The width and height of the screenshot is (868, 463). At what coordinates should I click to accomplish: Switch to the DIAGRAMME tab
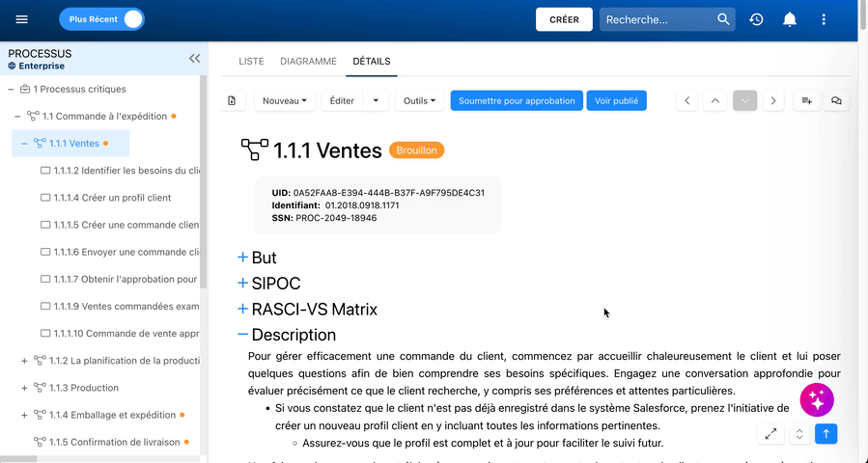click(x=308, y=62)
